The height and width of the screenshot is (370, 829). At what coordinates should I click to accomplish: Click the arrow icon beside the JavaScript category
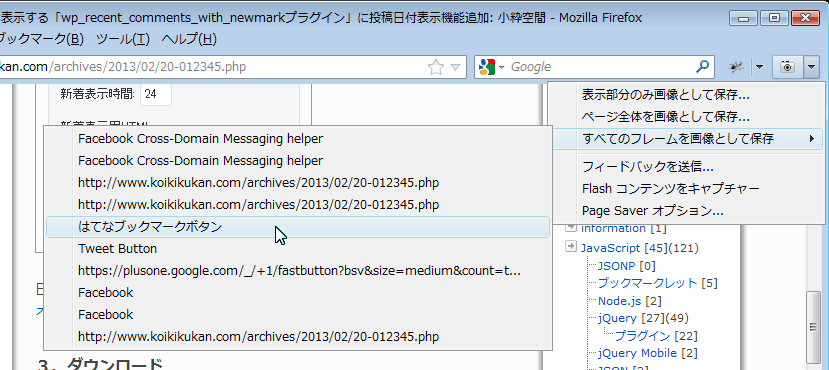[570, 246]
